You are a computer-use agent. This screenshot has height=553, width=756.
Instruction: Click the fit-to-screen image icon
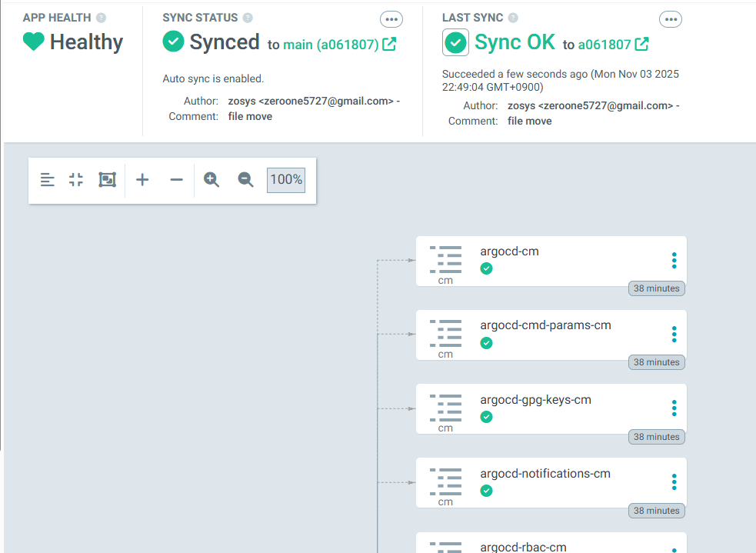click(x=107, y=180)
